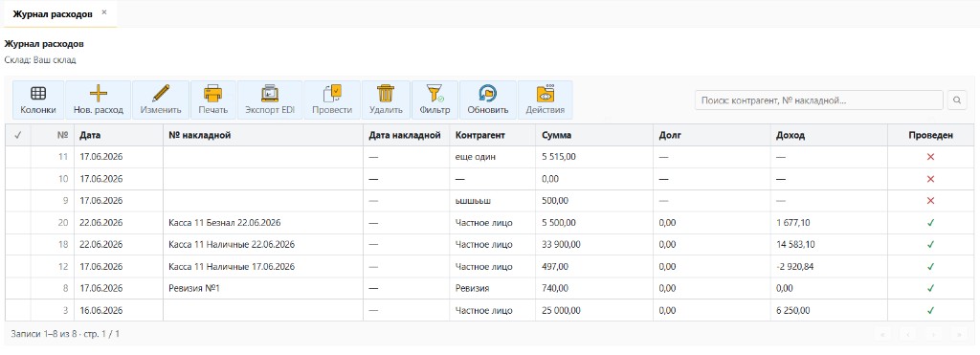Click the green checkmark in row 12

930,266
